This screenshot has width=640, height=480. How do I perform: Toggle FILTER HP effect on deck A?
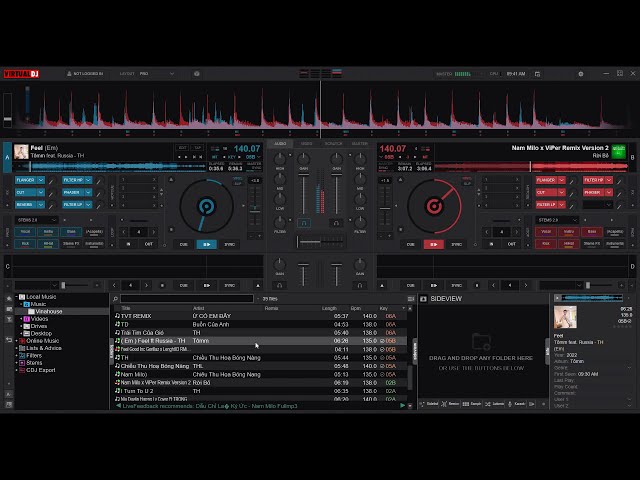[73, 180]
